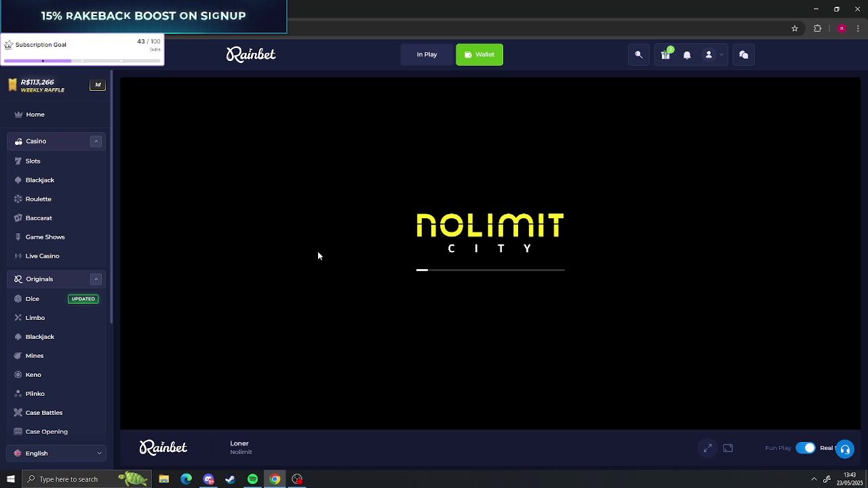868x488 pixels.
Task: Select the Plinko game icon
Action: [18, 394]
